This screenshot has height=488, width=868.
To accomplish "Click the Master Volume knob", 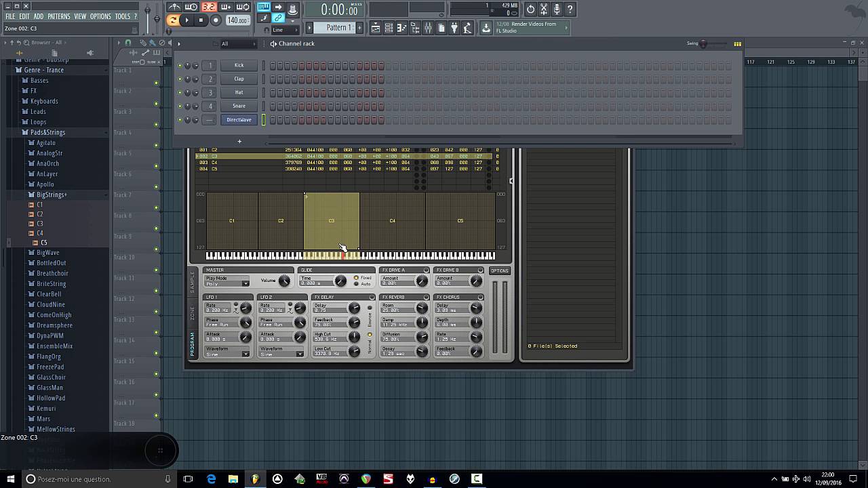I will click(284, 281).
